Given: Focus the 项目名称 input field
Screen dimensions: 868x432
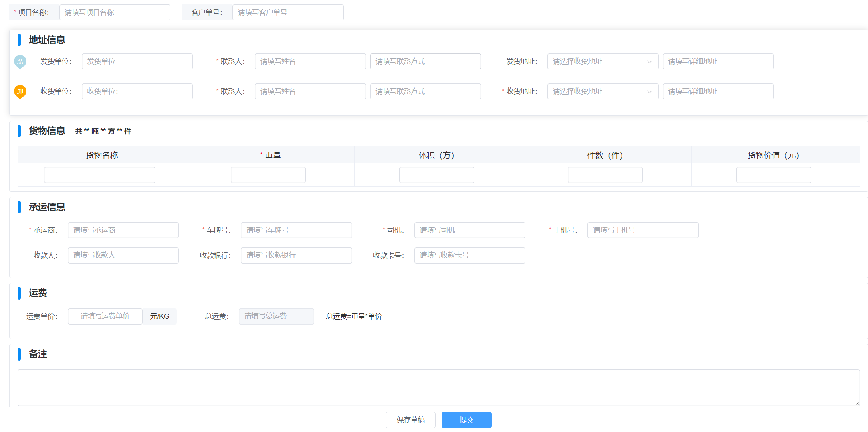Looking at the screenshot, I should click(115, 12).
